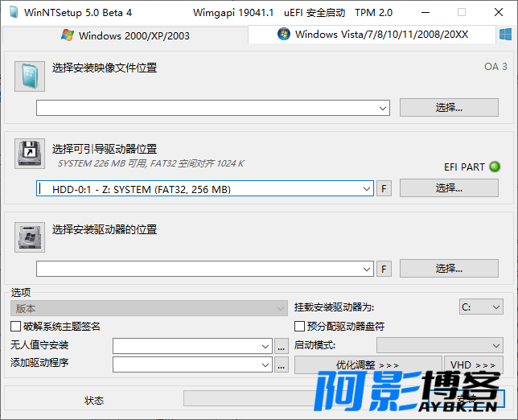Expand the install drive location dropdown
The image size is (518, 420).
[x=366, y=269]
